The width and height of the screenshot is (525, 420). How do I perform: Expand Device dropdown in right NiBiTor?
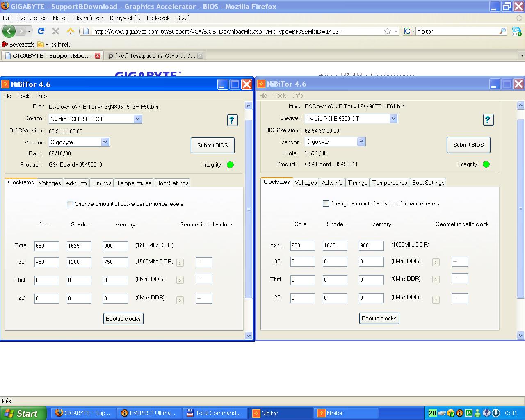coord(393,119)
